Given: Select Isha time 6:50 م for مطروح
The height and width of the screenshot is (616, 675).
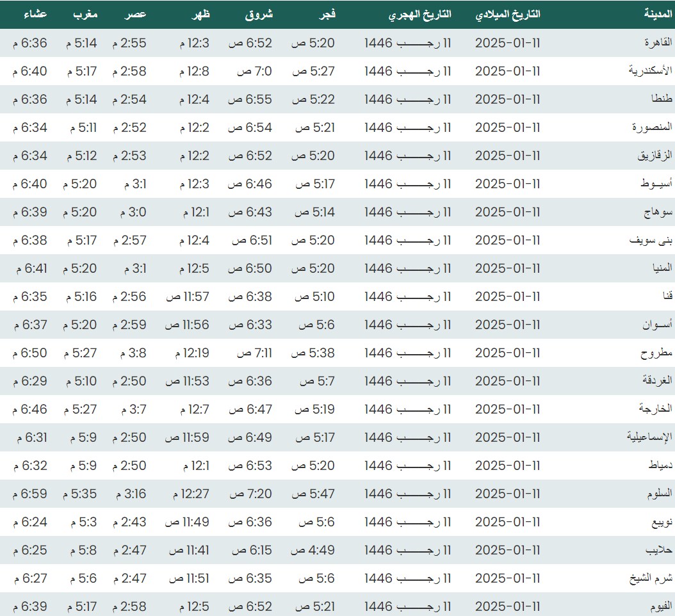Looking at the screenshot, I should point(29,353).
